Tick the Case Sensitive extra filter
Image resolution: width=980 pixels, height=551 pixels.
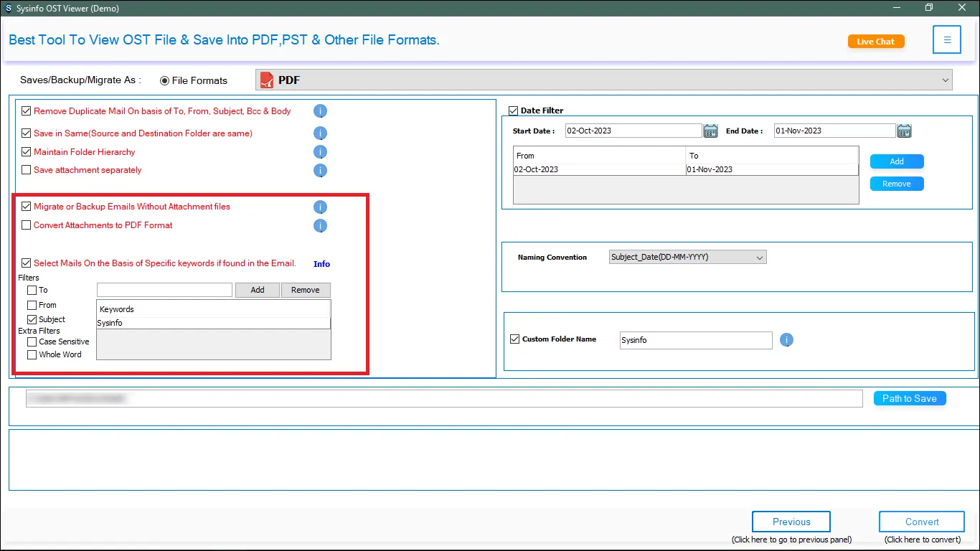pyautogui.click(x=32, y=342)
